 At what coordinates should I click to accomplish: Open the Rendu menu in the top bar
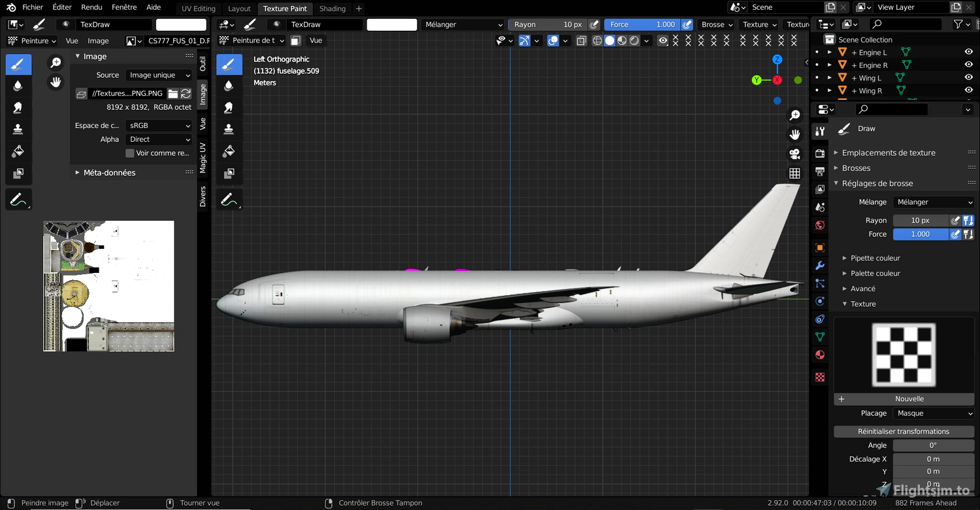click(x=91, y=7)
